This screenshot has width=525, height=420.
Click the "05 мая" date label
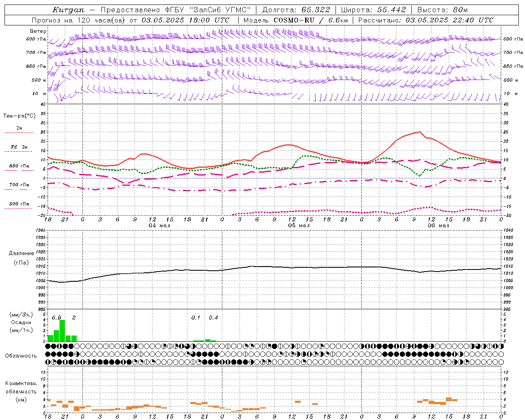299,226
